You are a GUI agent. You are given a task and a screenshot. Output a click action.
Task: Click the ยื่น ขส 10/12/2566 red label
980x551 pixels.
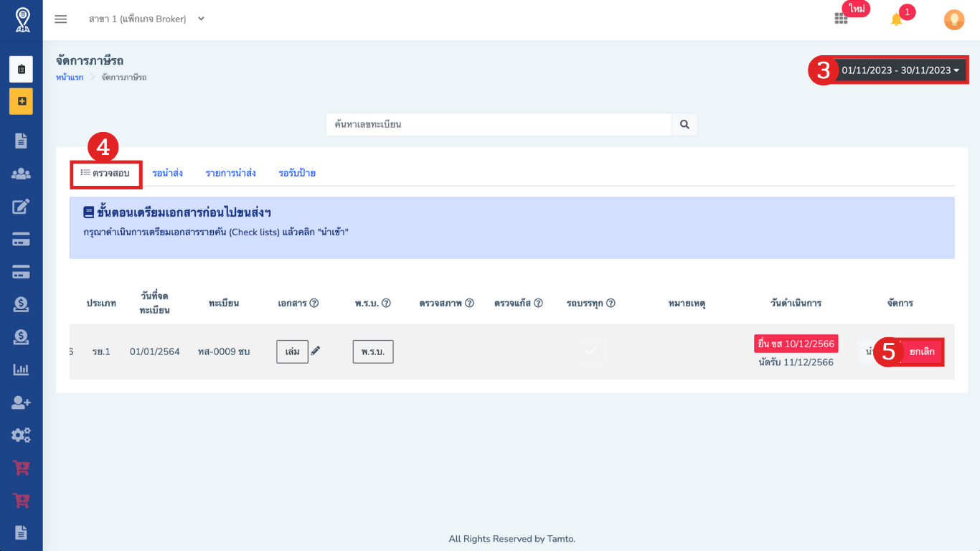coord(796,344)
